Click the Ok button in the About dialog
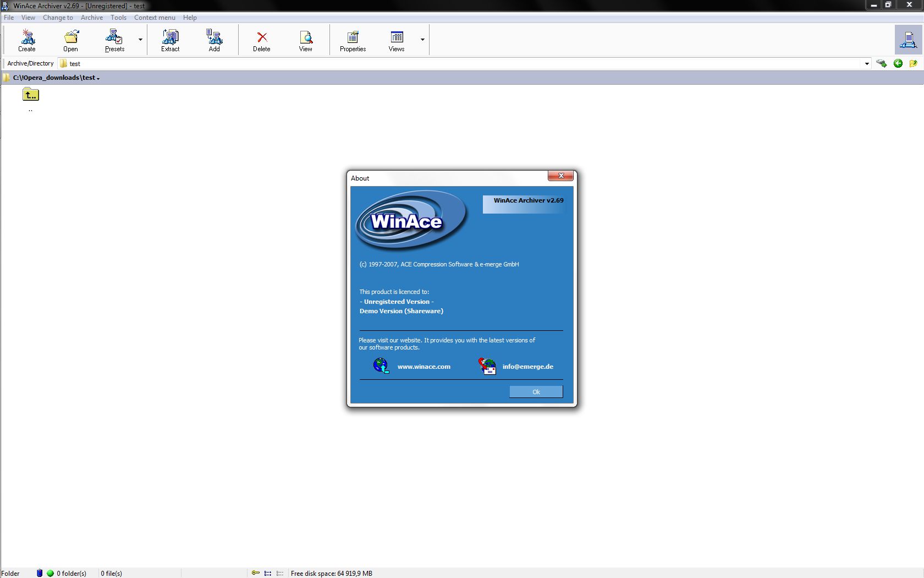Screen dimensions: 924x578 (536, 391)
